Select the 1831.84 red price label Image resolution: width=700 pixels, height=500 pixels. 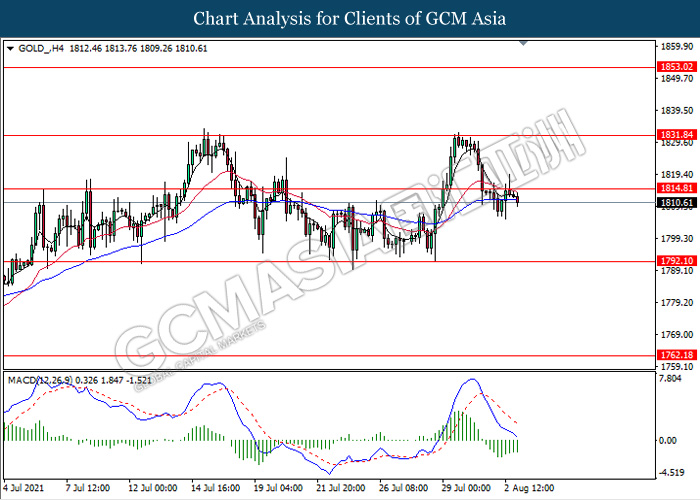(677, 135)
